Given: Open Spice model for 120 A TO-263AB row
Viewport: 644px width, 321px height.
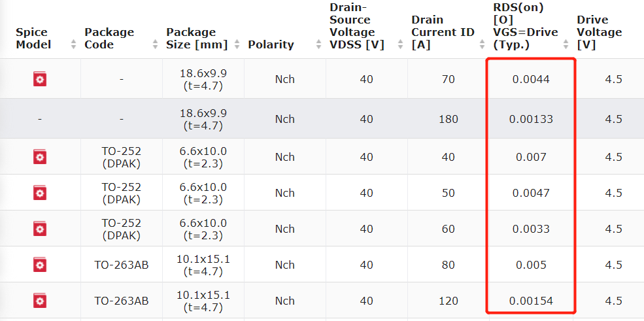Looking at the screenshot, I should pos(40,301).
